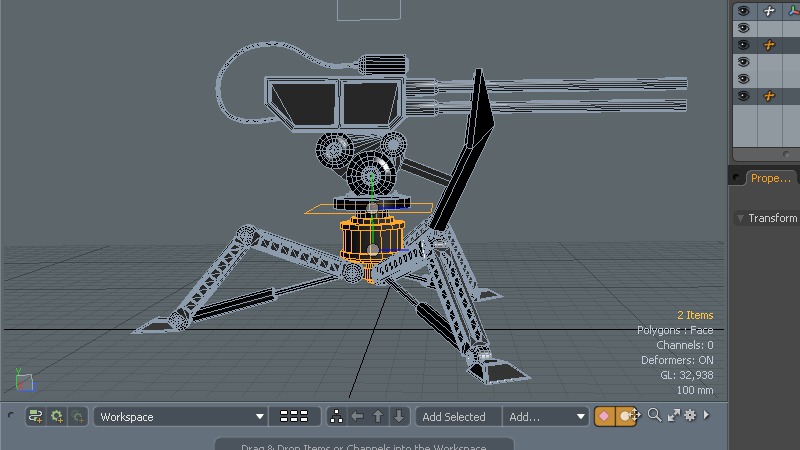
Task: Toggle visibility eye in the fourth item row
Action: point(744,79)
